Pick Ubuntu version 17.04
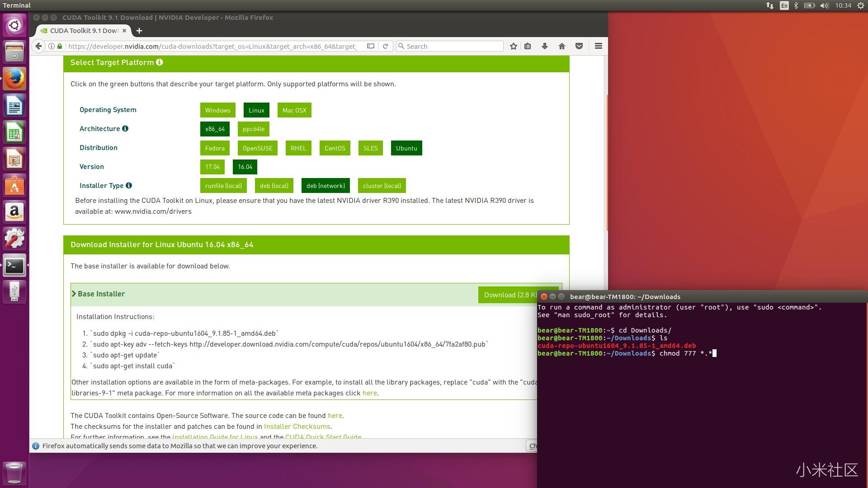The width and height of the screenshot is (868, 488). 212,167
